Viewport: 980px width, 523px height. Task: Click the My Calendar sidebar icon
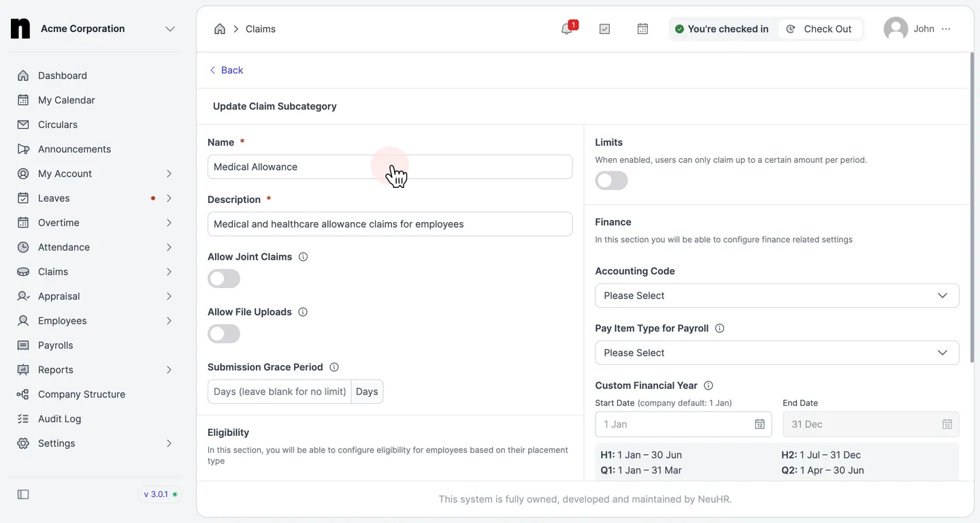pyautogui.click(x=23, y=100)
